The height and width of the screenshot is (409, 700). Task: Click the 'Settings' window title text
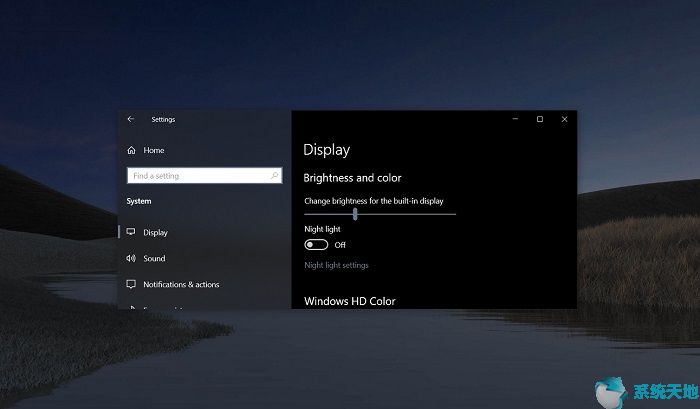coord(163,119)
